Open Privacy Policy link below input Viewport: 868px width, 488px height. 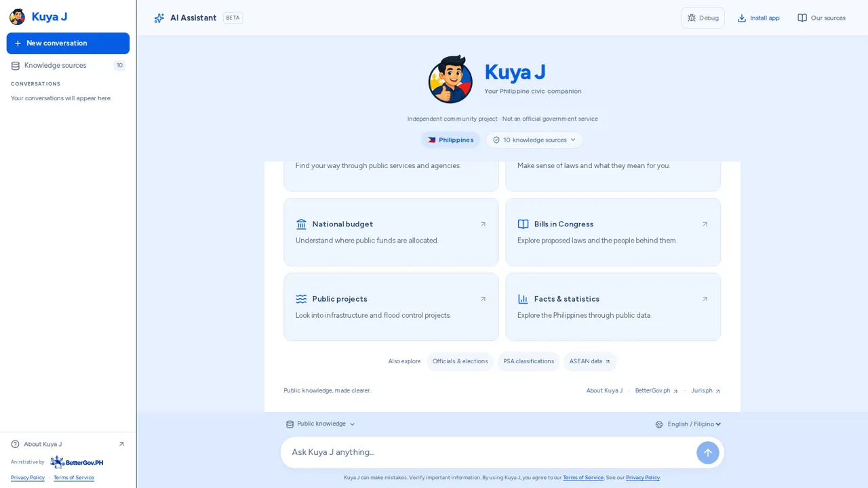[643, 478]
